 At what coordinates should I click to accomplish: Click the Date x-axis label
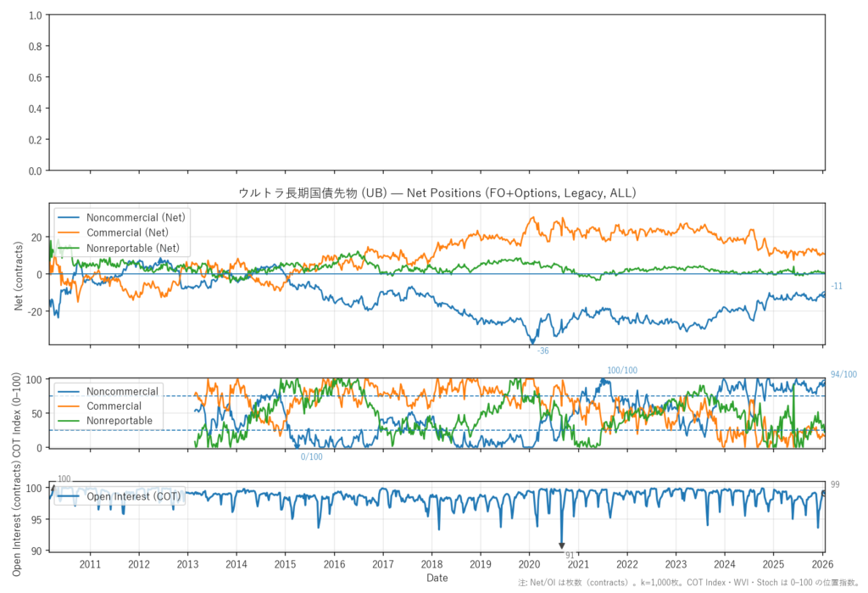click(437, 578)
